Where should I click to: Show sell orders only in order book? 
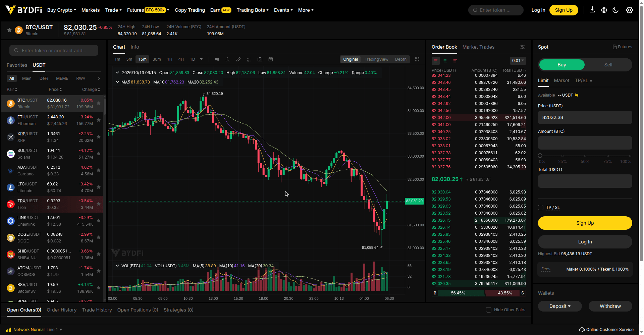[x=455, y=61]
